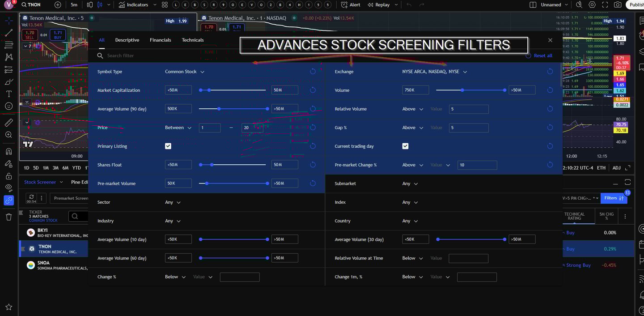Select the BKYI ticker row

54,232
